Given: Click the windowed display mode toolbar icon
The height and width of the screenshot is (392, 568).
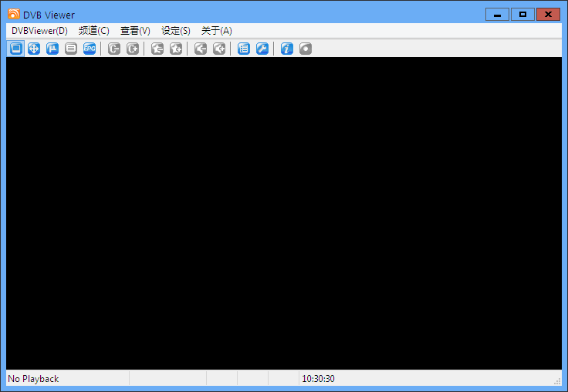Looking at the screenshot, I should [x=15, y=49].
